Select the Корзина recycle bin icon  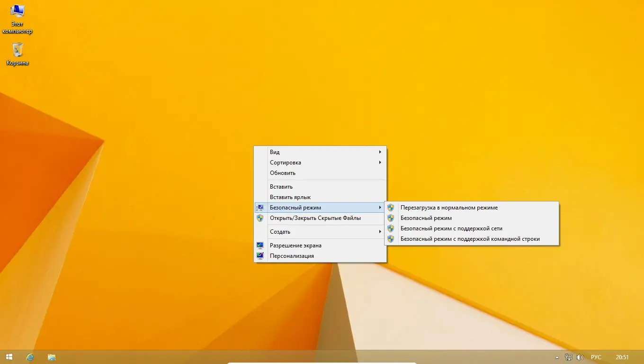pyautogui.click(x=18, y=54)
